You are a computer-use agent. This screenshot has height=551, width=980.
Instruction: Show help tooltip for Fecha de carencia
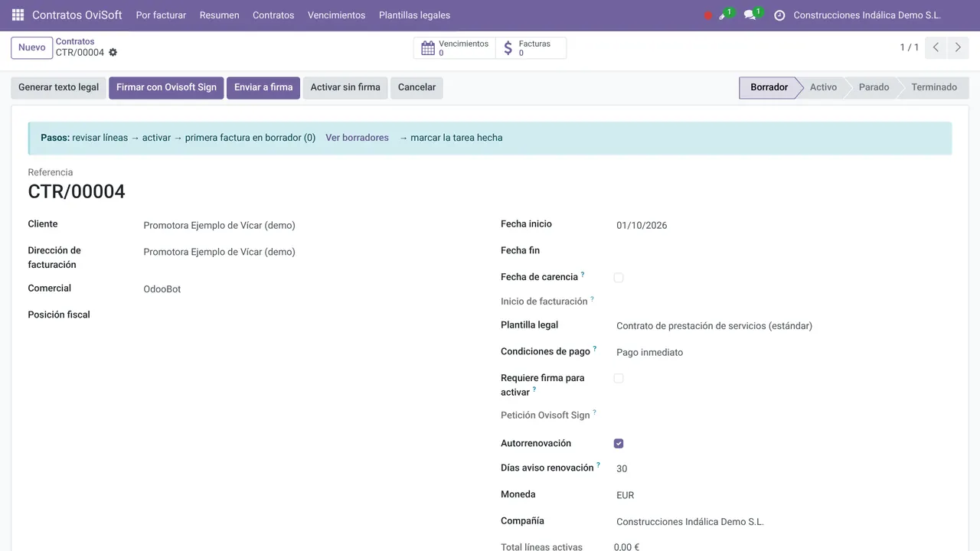coord(583,274)
